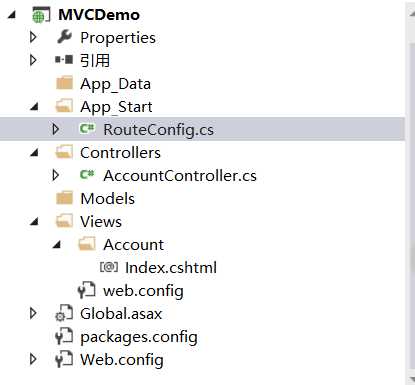
Task: Click the App_Data folder icon
Action: point(64,83)
